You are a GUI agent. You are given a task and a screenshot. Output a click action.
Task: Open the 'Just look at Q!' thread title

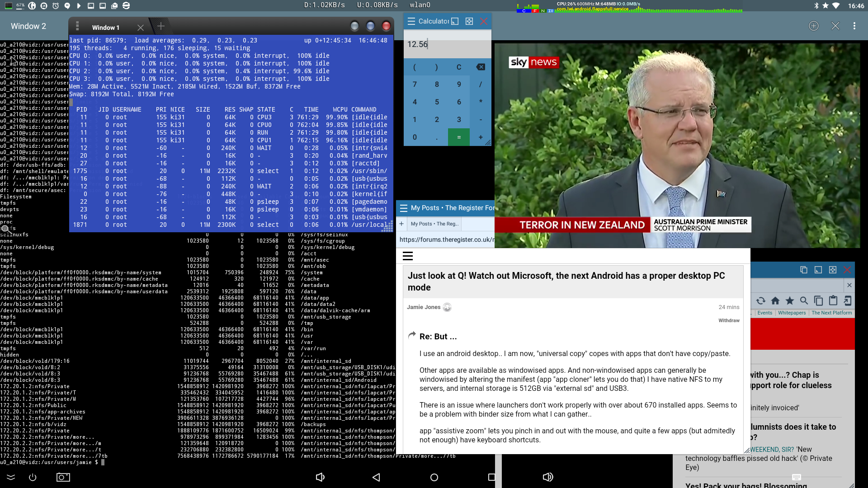coord(566,282)
